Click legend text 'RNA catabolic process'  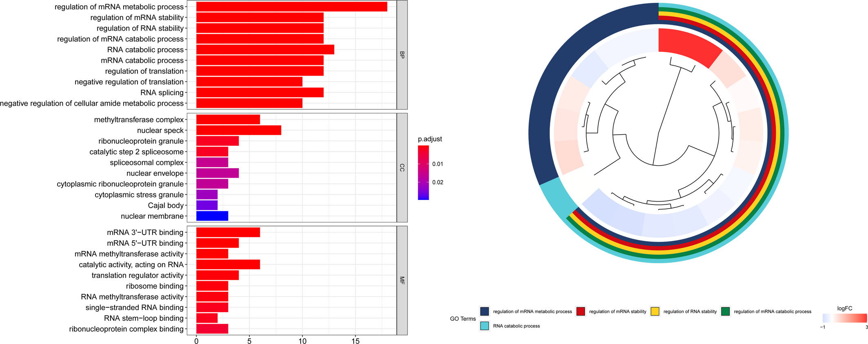516,326
